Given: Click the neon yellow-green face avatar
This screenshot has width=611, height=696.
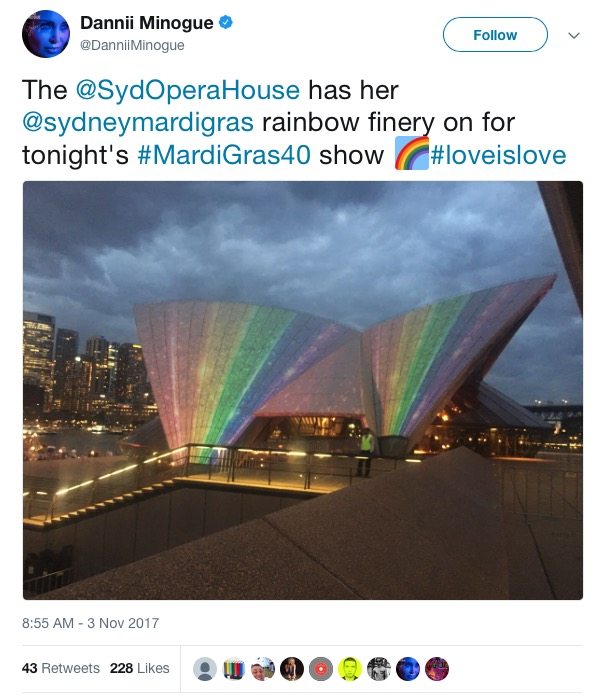Looking at the screenshot, I should pos(350,669).
